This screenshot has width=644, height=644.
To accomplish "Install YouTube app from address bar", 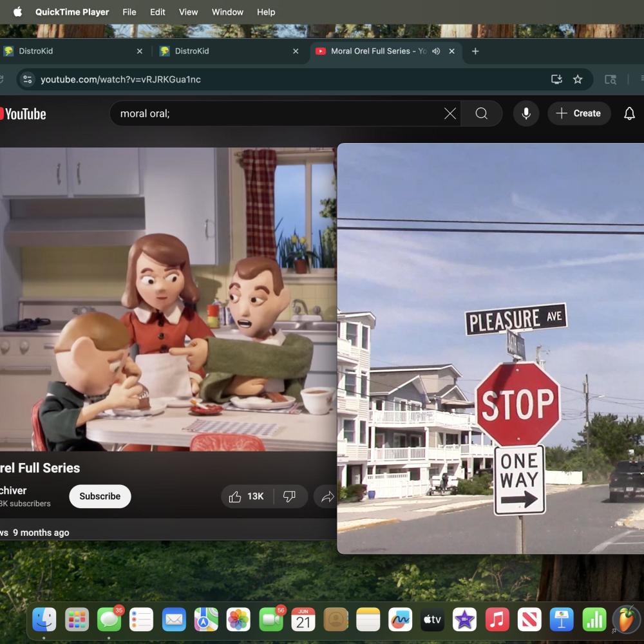I will pyautogui.click(x=556, y=79).
